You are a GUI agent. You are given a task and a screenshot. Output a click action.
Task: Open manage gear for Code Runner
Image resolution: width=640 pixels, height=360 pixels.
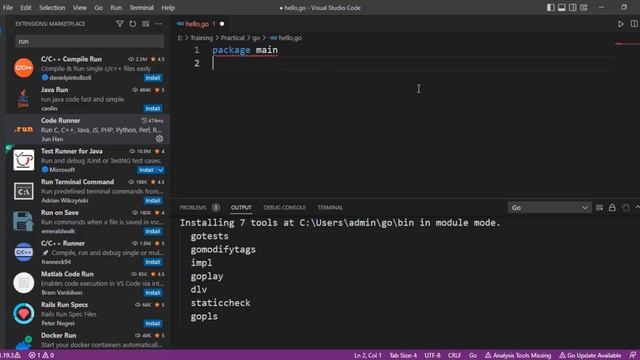point(160,139)
